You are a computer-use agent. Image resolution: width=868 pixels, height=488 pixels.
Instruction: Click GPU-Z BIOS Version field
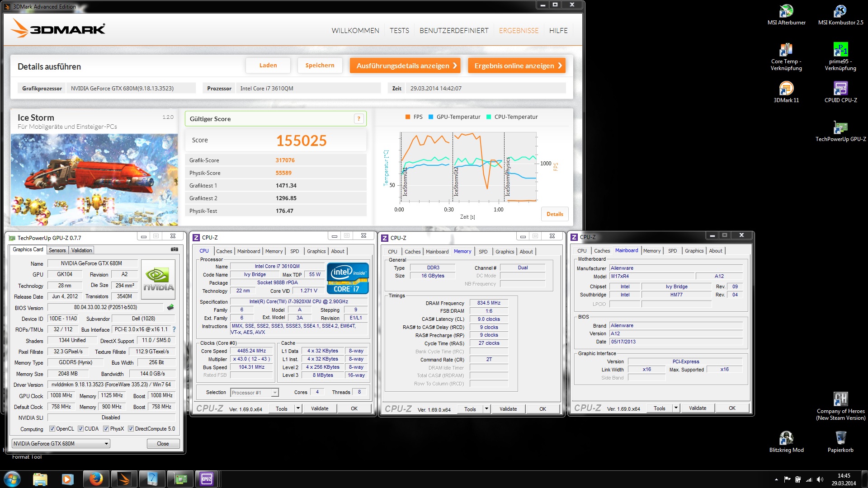[106, 308]
